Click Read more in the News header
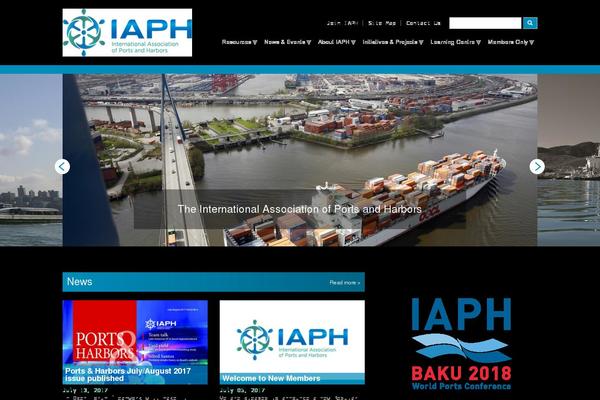This screenshot has height=400, width=600. 345,282
